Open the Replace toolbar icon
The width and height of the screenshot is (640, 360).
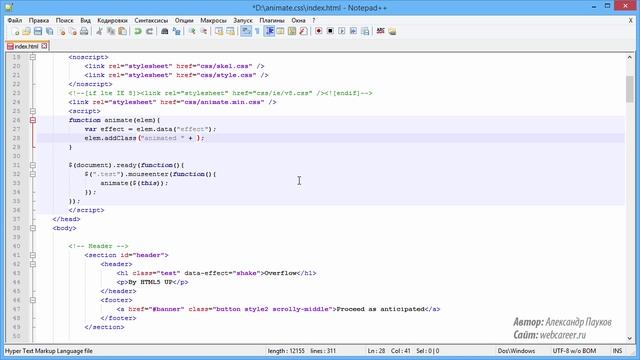[x=176, y=31]
